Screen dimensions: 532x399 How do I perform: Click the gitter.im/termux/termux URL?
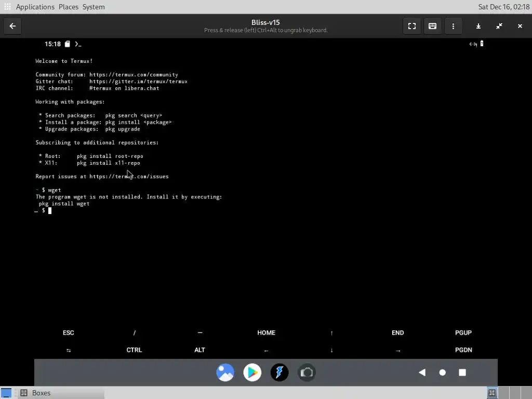(138, 82)
